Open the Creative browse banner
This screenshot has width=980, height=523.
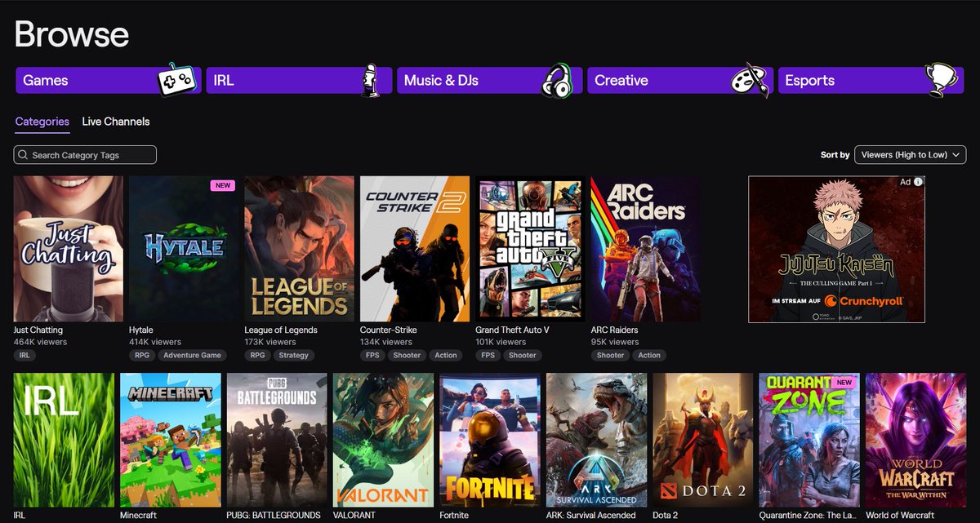(x=679, y=81)
